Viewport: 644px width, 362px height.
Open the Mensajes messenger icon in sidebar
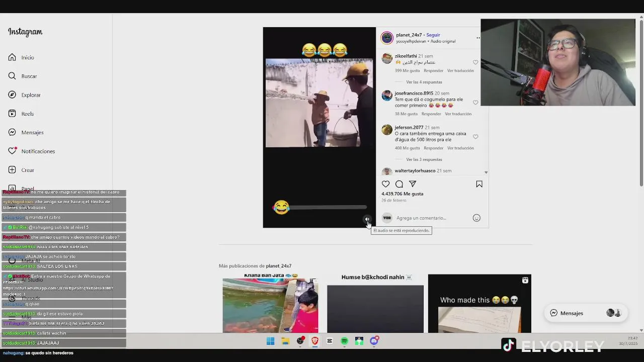(12, 132)
